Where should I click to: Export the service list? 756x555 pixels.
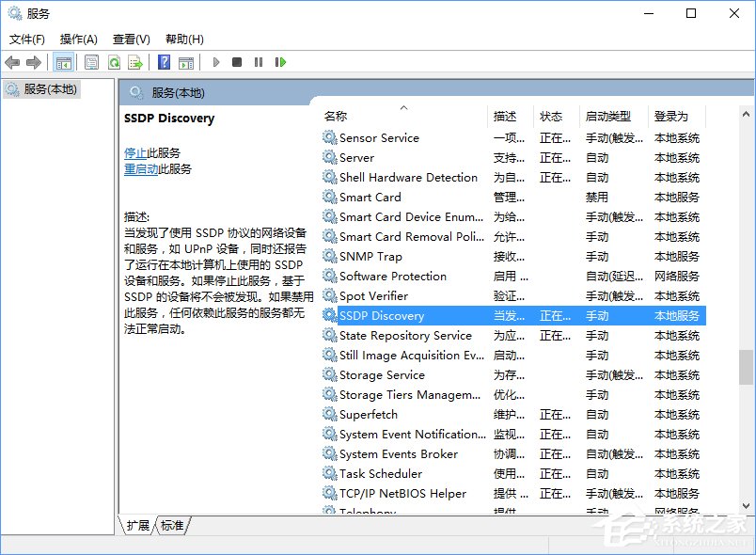(136, 62)
